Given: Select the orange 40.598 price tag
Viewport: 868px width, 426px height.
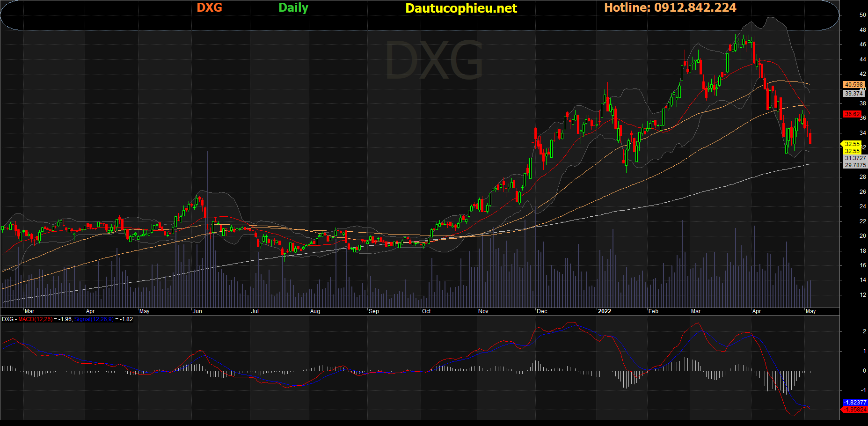Looking at the screenshot, I should click(853, 85).
